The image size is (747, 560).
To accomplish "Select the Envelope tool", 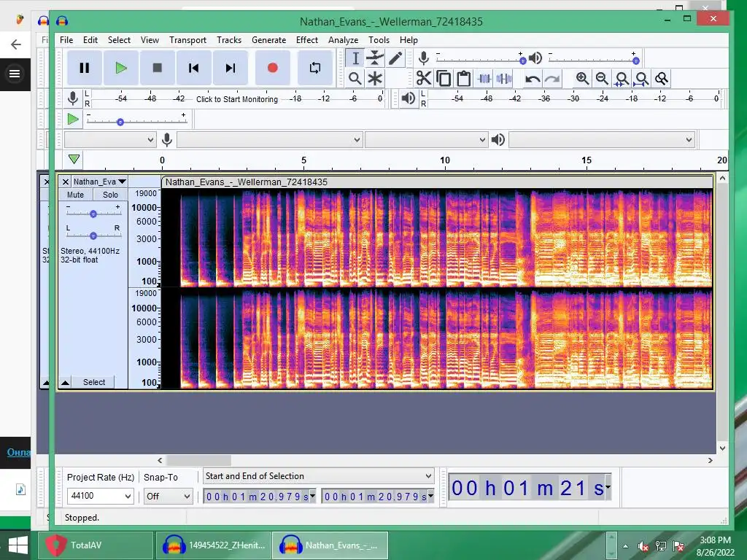I will point(375,58).
